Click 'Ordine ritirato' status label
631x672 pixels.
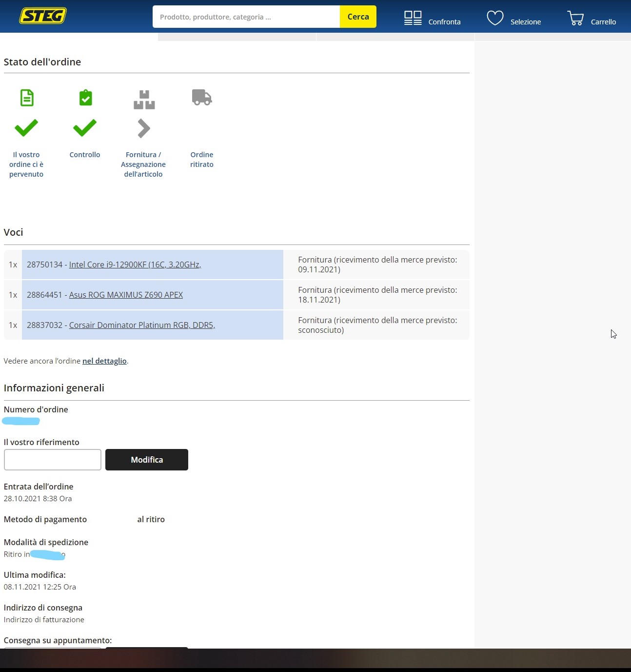[202, 160]
